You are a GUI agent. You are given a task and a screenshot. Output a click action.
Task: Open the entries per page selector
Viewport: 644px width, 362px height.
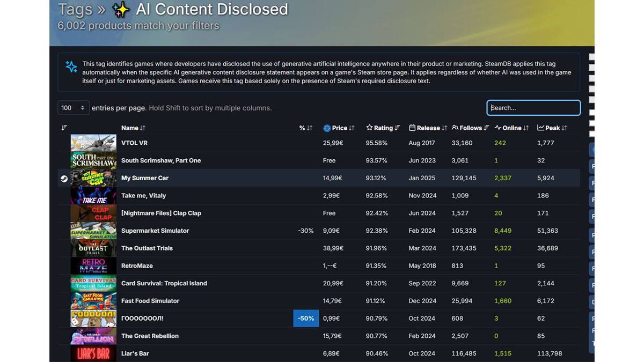[74, 107]
